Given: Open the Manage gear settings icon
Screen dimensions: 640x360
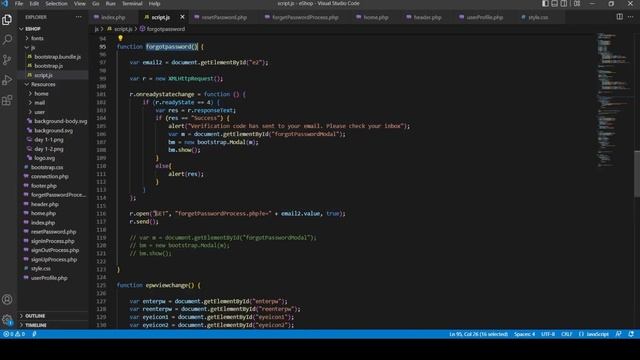Looking at the screenshot, I should [7, 320].
